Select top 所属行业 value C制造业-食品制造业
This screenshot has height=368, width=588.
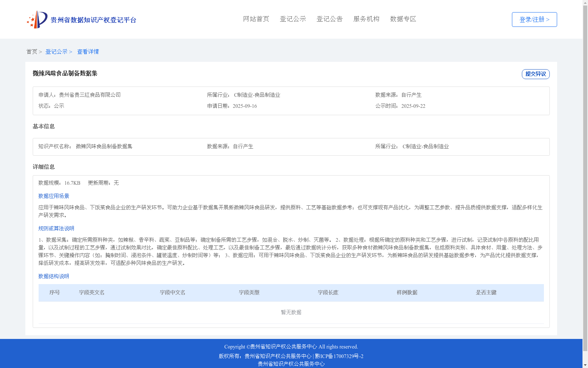[257, 95]
